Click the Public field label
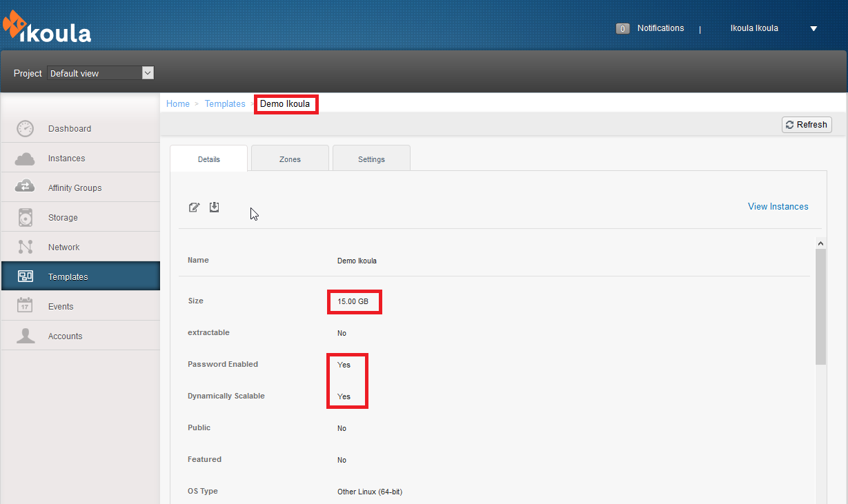This screenshot has height=504, width=848. click(199, 428)
